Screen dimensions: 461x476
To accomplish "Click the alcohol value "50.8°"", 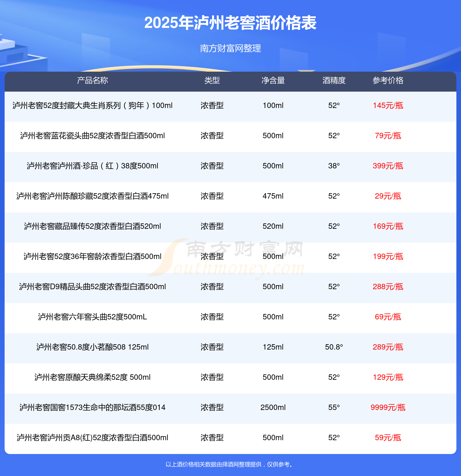I will [x=334, y=347].
